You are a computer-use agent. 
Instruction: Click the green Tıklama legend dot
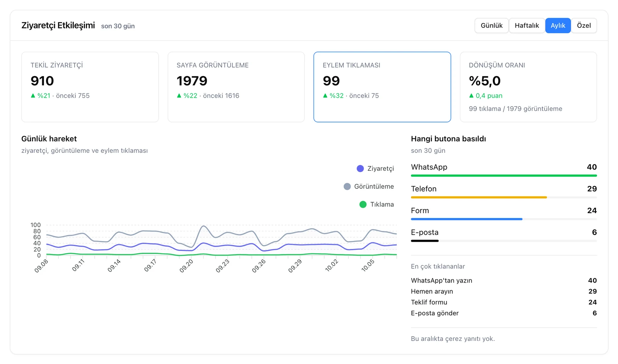click(363, 205)
